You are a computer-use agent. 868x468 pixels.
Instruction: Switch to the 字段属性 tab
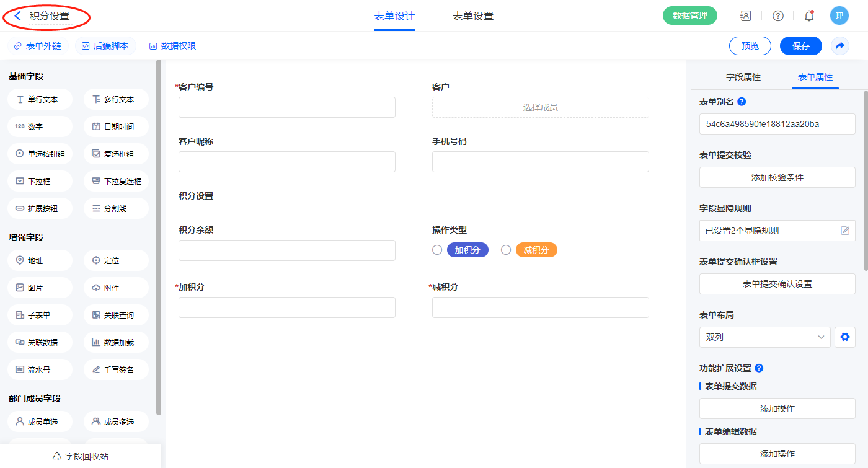click(x=743, y=77)
